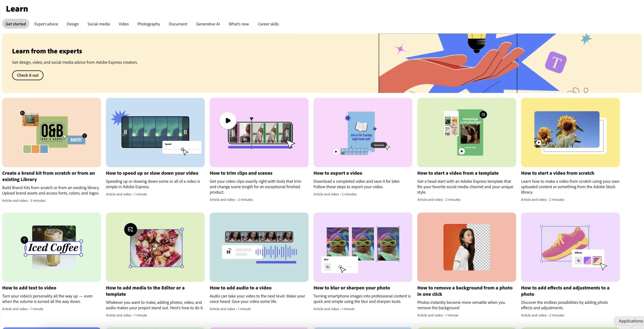644x329 pixels.
Task: Click the play icon on the trim clips thumbnail
Action: [228, 120]
